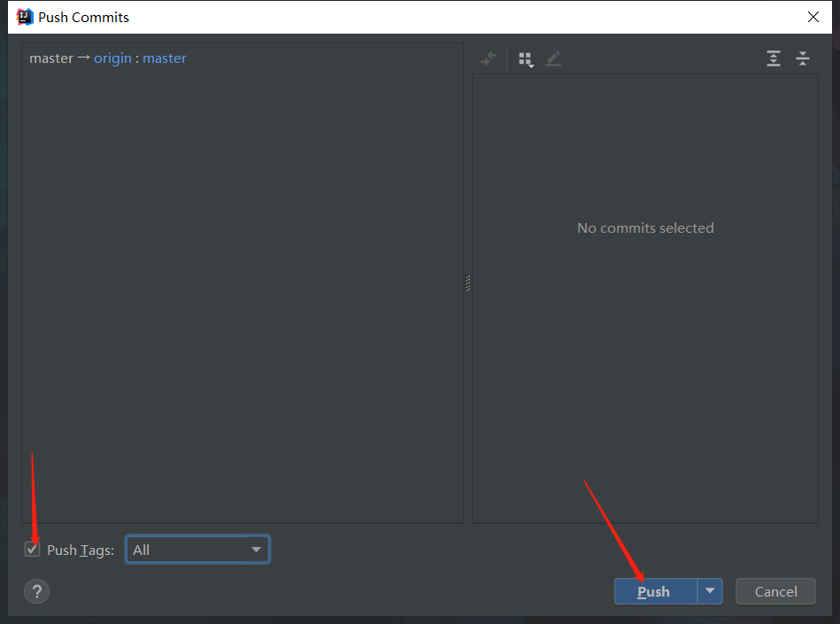The image size is (840, 624).
Task: Edit the blue remote master target branch
Action: pyautogui.click(x=165, y=58)
